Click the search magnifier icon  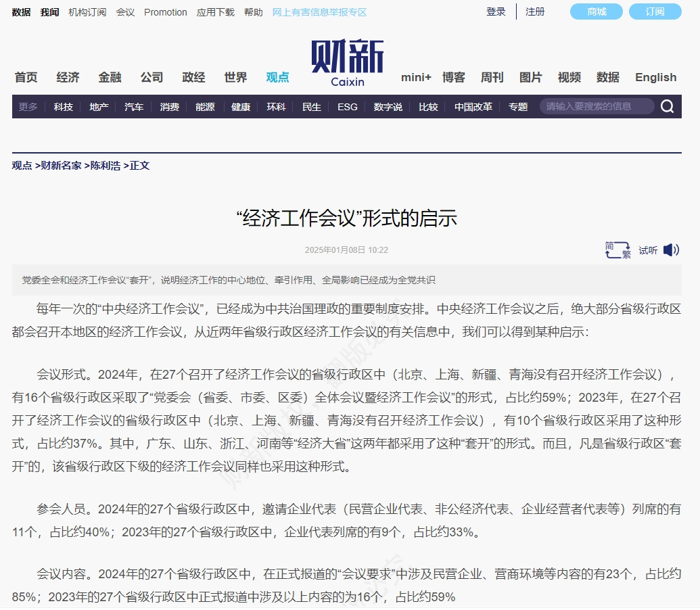667,106
